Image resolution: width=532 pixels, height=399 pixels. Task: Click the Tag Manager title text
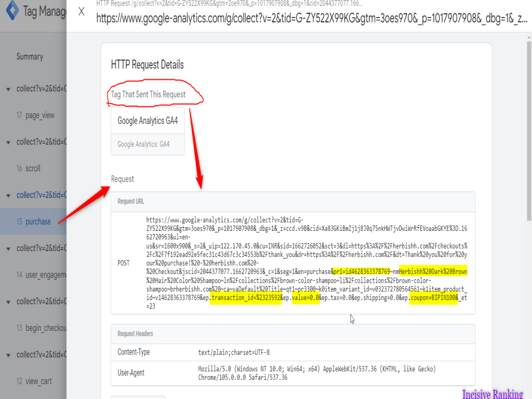coord(45,12)
